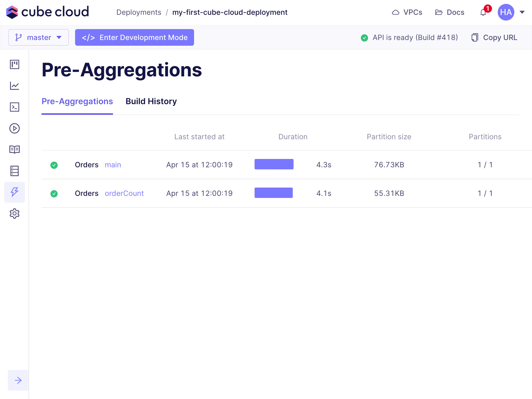Open deployment Settings gear icon
Screen dimensions: 532x399
(15, 214)
